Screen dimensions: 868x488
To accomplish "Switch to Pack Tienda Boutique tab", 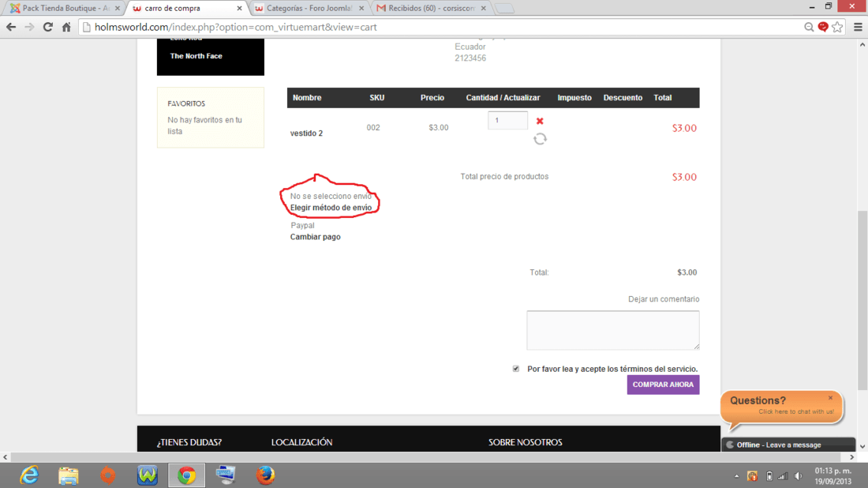I will (x=65, y=9).
